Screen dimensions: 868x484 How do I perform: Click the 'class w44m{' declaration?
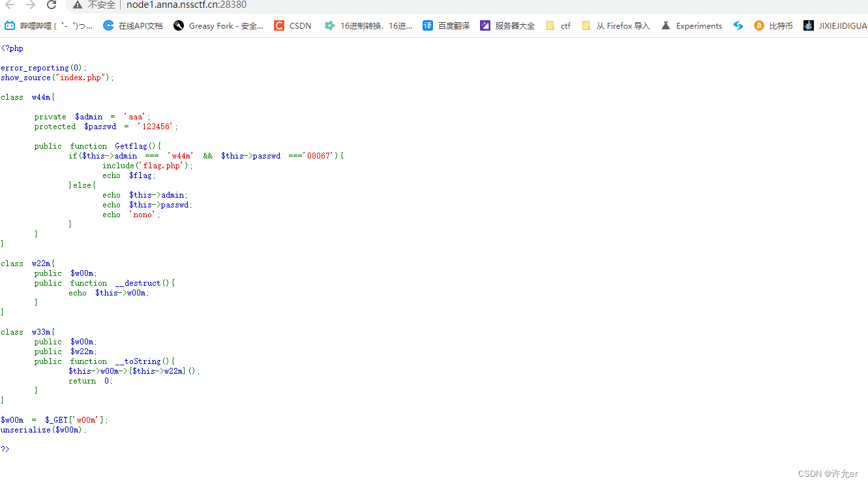pyautogui.click(x=28, y=97)
